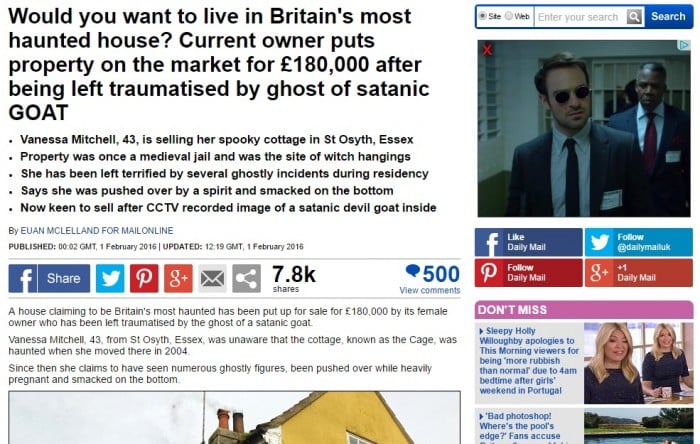Focus the Enter your search field
The image size is (700, 444).
pyautogui.click(x=580, y=17)
